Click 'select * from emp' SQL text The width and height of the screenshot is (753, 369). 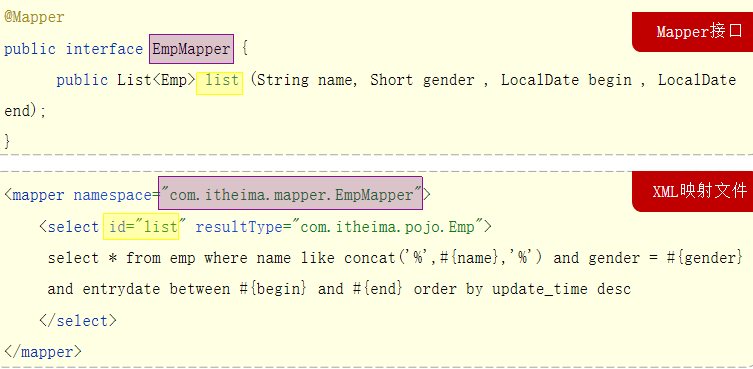click(121, 258)
